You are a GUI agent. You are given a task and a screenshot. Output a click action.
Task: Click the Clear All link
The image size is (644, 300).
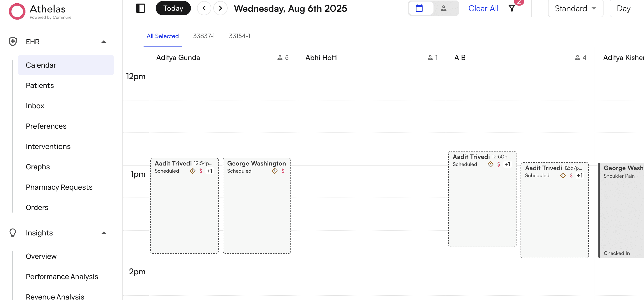pyautogui.click(x=483, y=8)
